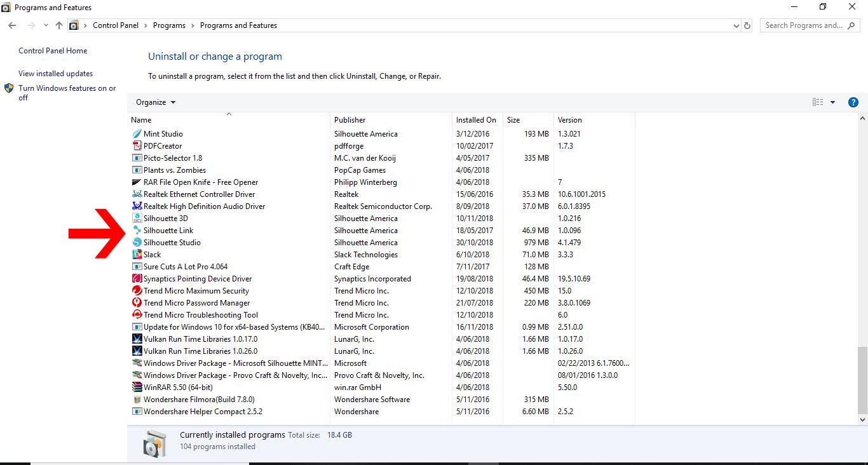Click the 18/05/2017 installed date cell
Viewport: 868px width, 465px height.
click(x=475, y=231)
